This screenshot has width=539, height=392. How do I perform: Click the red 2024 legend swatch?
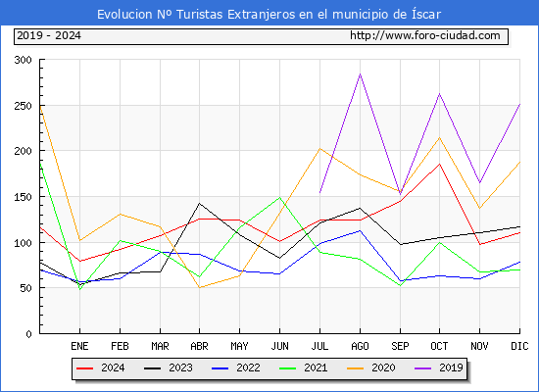[x=84, y=368]
